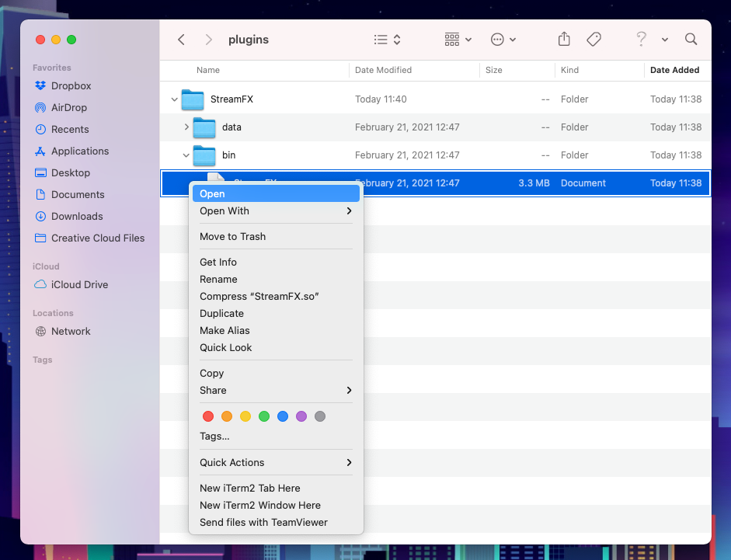Choose New iTerm2 Window Here
Image resolution: width=731 pixels, height=560 pixels.
pyautogui.click(x=276, y=506)
